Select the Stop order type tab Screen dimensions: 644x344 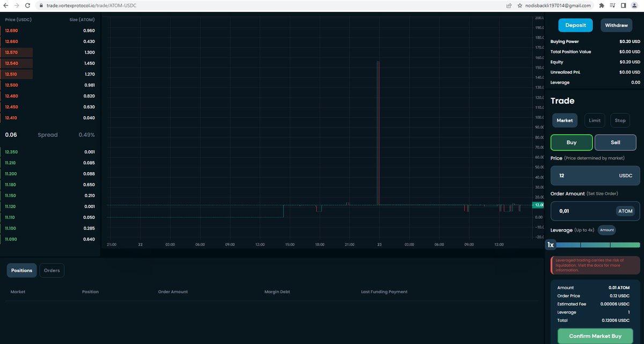pos(620,120)
